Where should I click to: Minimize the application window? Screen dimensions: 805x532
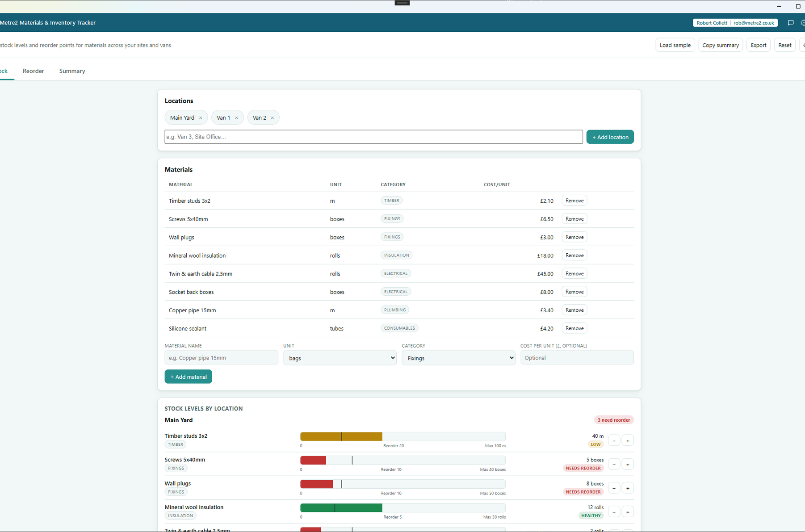[779, 6]
